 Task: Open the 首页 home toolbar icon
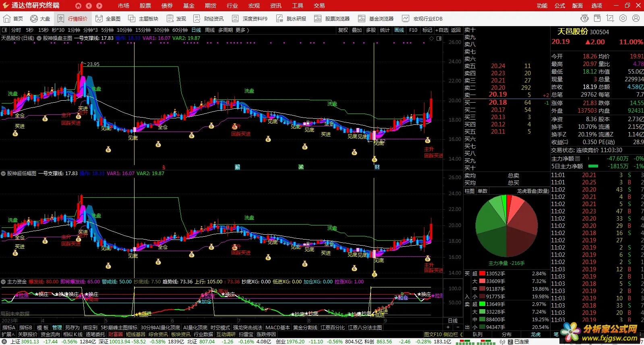[13, 19]
